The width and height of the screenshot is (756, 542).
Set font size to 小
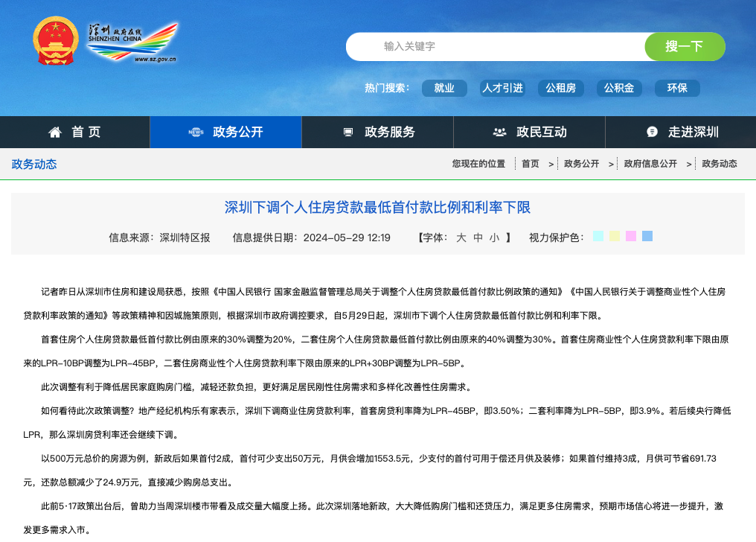pyautogui.click(x=494, y=237)
